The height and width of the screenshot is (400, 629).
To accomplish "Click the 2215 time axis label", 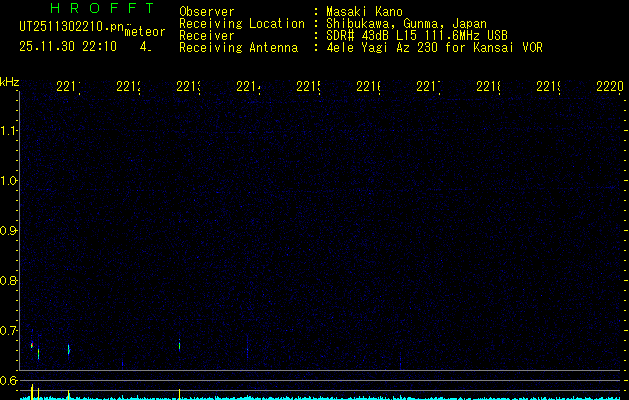I will (x=309, y=86).
